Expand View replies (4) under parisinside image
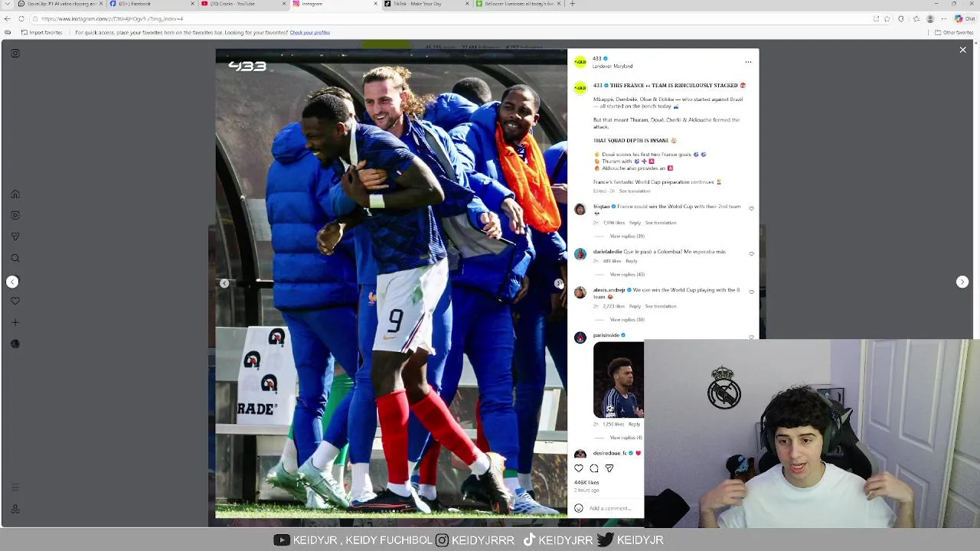 [626, 438]
